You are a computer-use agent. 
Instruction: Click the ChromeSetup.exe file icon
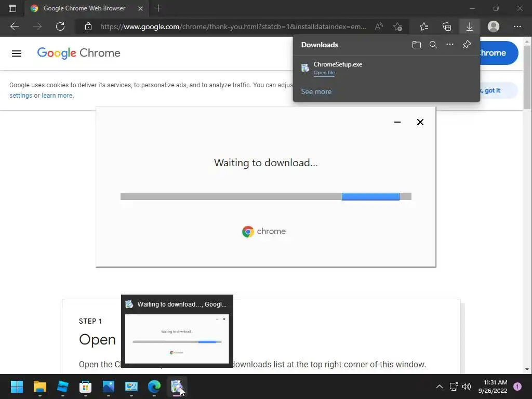coord(305,68)
